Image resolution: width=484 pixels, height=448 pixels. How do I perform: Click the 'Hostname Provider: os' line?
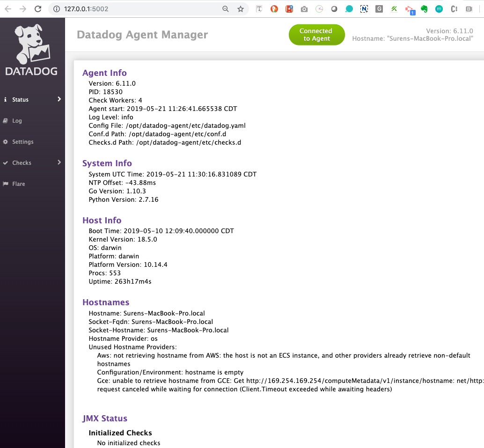(x=123, y=339)
